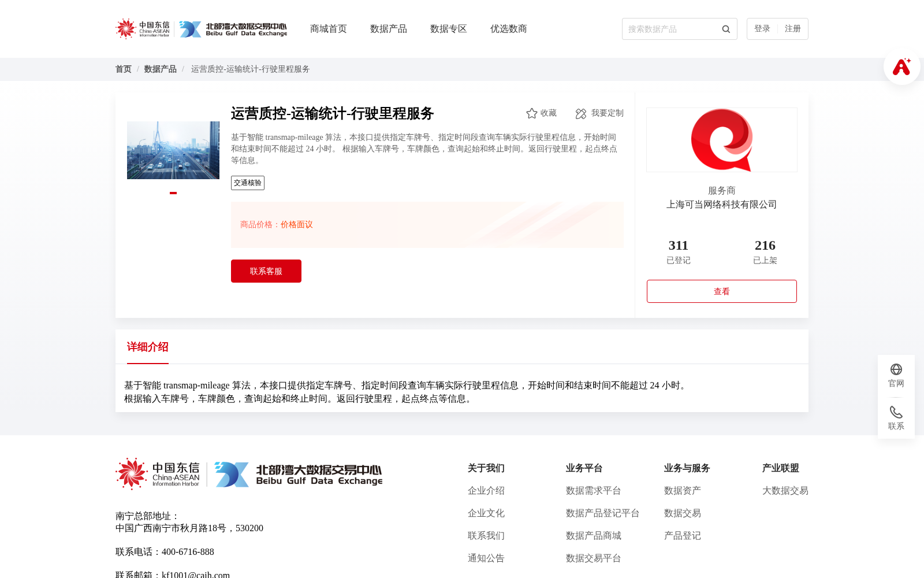Click 价格面议 price text
The image size is (924, 578).
point(297,225)
